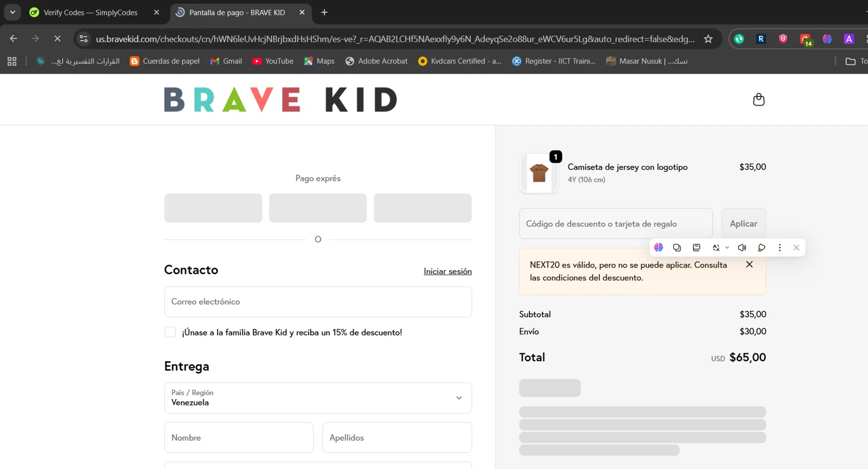Image resolution: width=868 pixels, height=469 pixels.
Task: Open the pink shield U extension
Action: (x=783, y=39)
